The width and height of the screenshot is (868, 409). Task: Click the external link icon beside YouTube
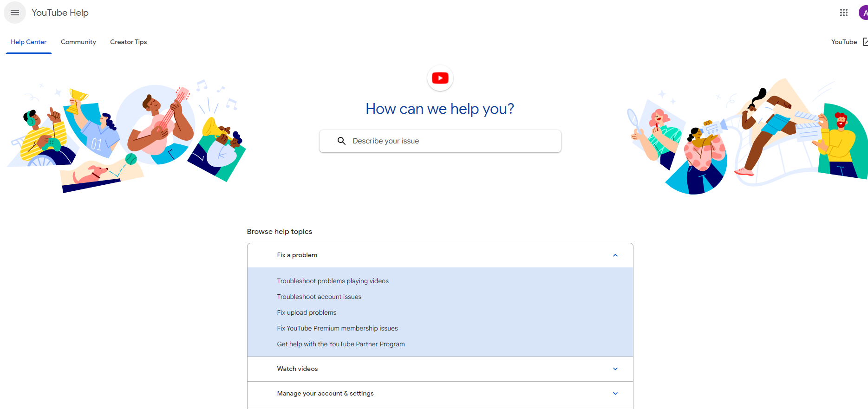click(865, 42)
